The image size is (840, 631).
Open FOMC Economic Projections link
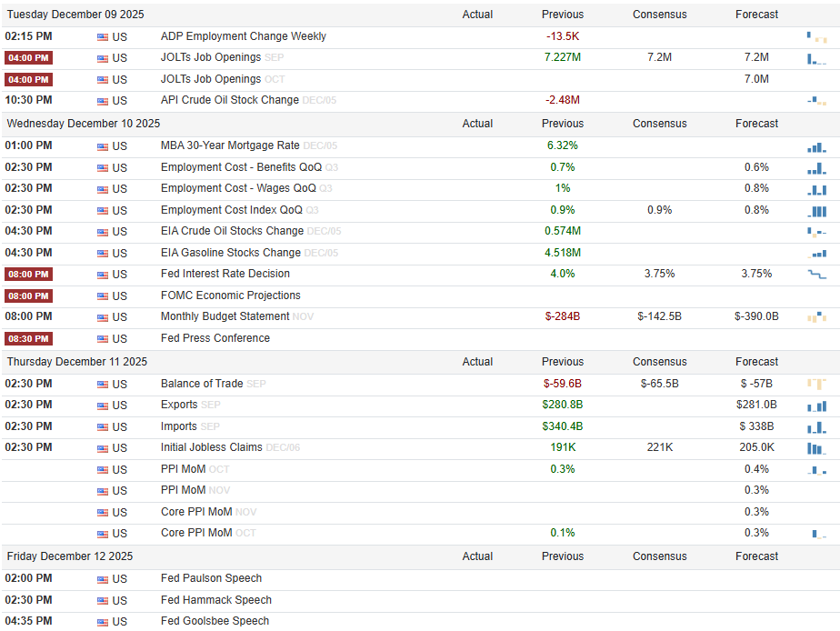(x=230, y=295)
